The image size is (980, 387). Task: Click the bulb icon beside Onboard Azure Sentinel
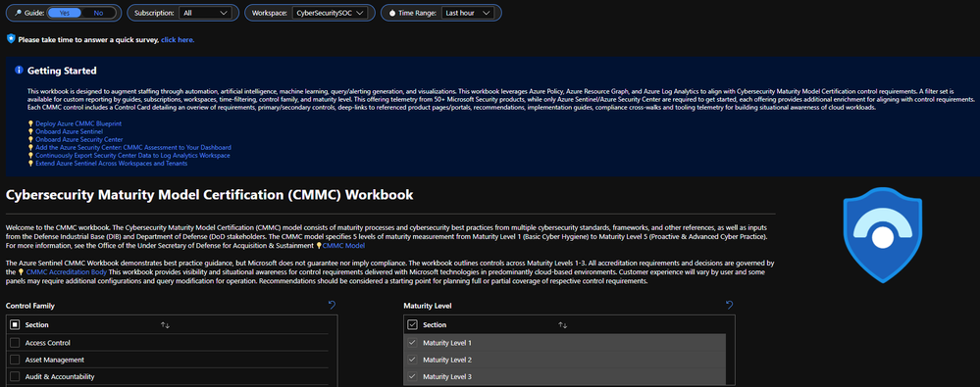pyautogui.click(x=30, y=131)
